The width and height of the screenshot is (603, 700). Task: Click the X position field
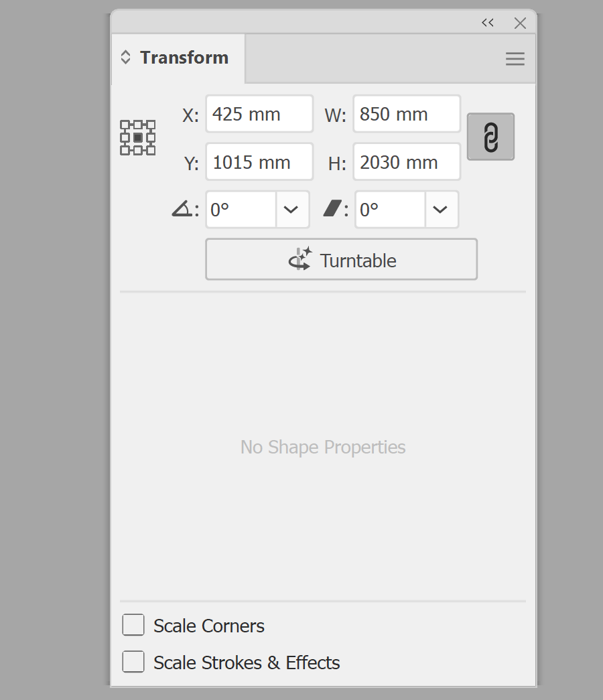click(259, 114)
